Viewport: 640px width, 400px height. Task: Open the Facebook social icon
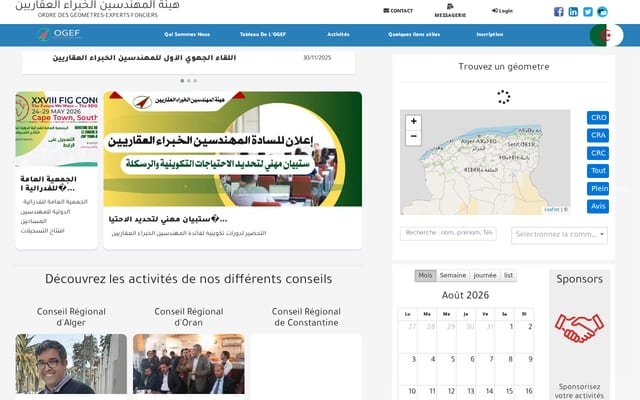click(x=558, y=12)
